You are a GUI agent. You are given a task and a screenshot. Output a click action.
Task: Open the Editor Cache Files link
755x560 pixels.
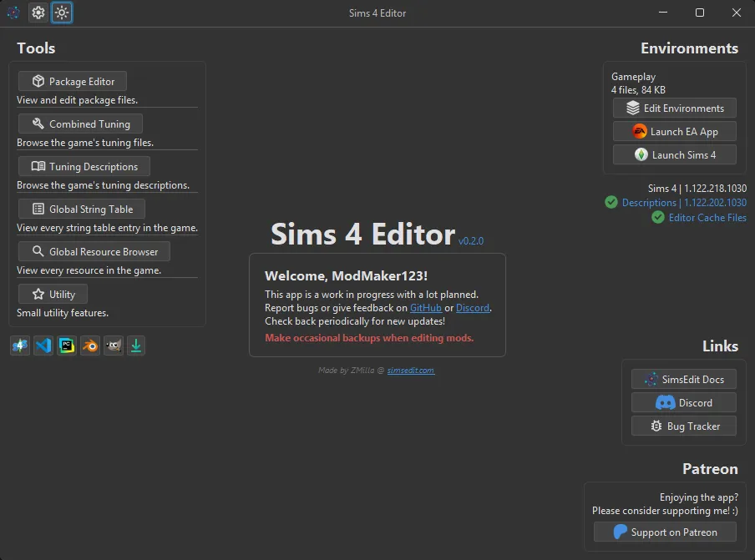707,218
